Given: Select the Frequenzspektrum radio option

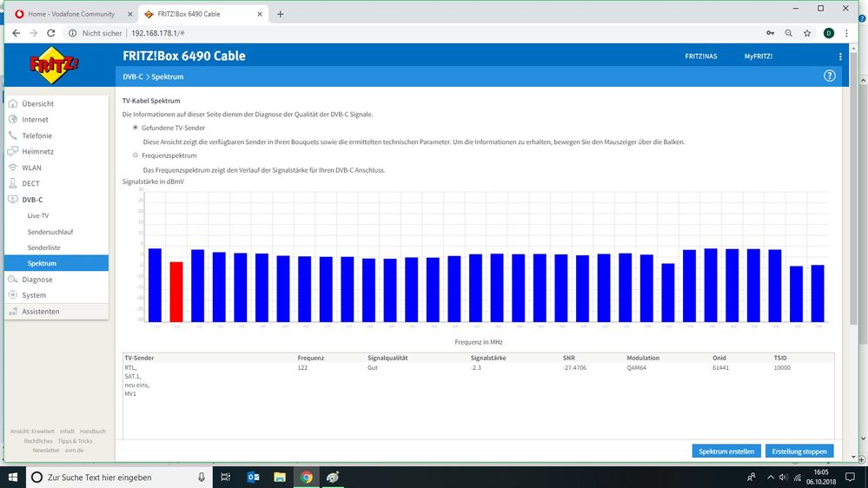Looking at the screenshot, I should [x=135, y=155].
